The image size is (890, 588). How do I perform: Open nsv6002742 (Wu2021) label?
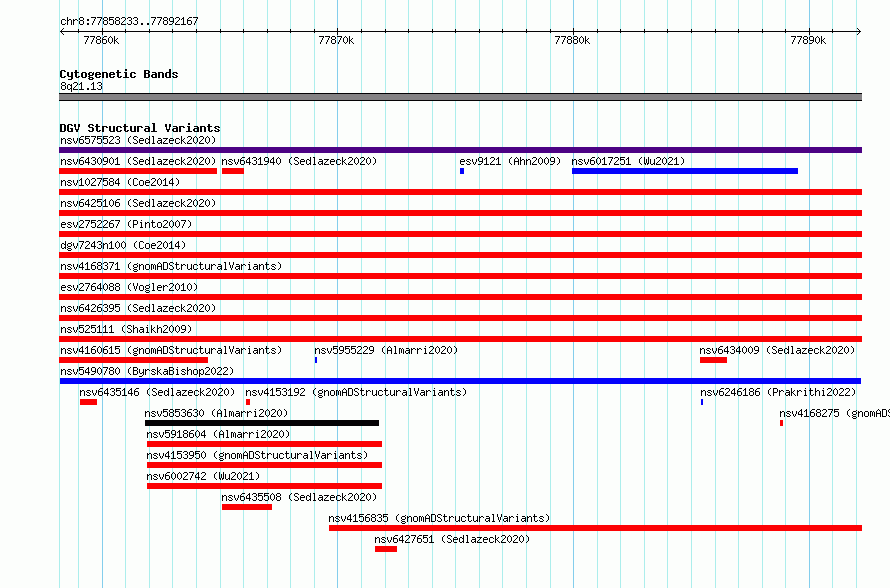click(x=203, y=476)
